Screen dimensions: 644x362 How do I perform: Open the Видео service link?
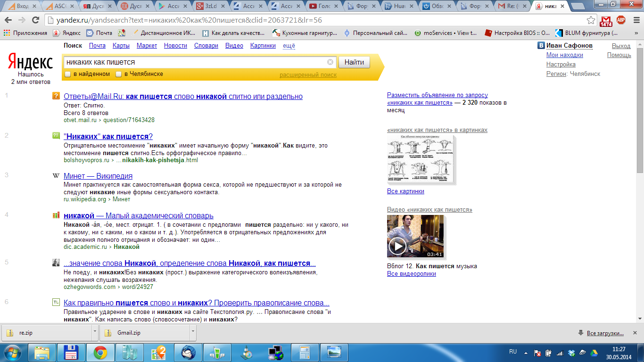tap(234, 46)
